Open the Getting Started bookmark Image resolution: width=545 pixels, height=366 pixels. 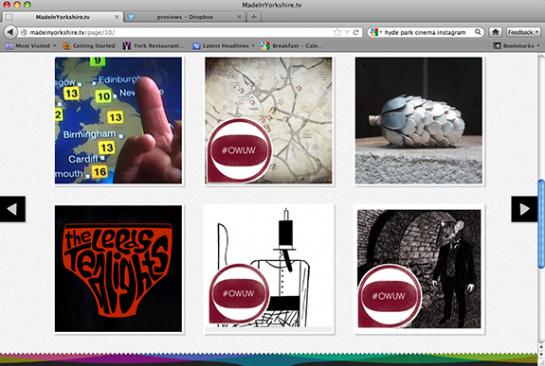coord(89,46)
